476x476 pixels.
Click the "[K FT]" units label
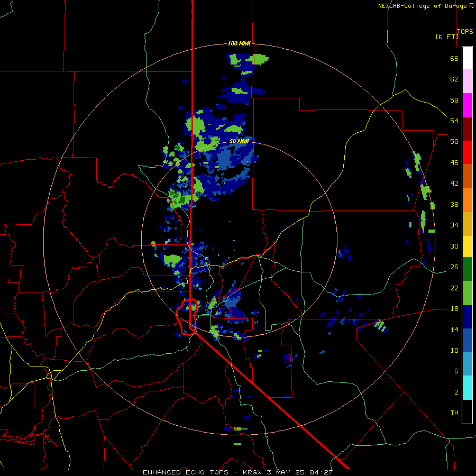click(447, 36)
